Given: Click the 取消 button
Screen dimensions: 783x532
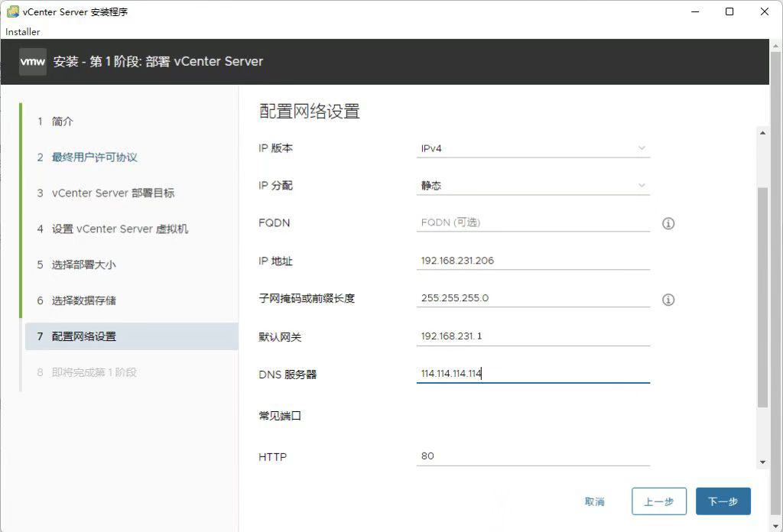Looking at the screenshot, I should [594, 501].
